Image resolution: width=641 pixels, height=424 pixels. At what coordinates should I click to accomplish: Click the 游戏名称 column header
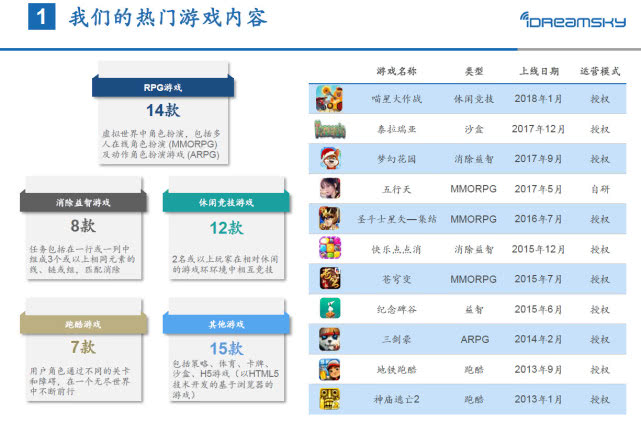tap(396, 71)
